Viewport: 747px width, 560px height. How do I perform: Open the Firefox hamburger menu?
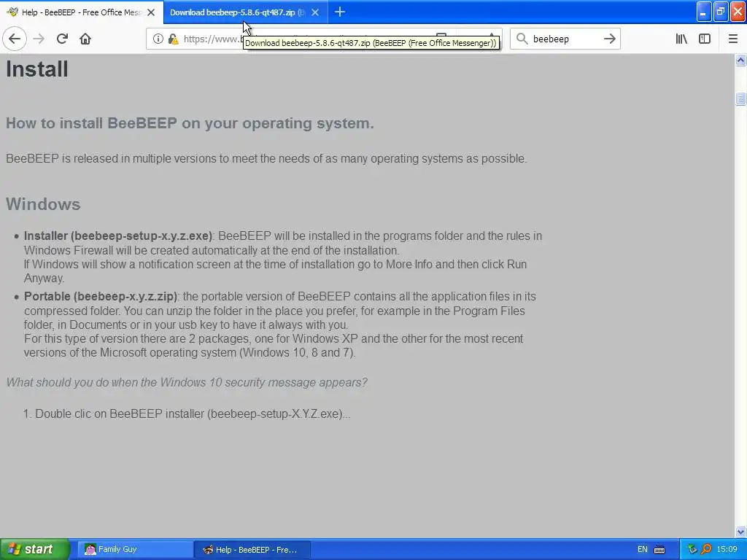(x=732, y=39)
